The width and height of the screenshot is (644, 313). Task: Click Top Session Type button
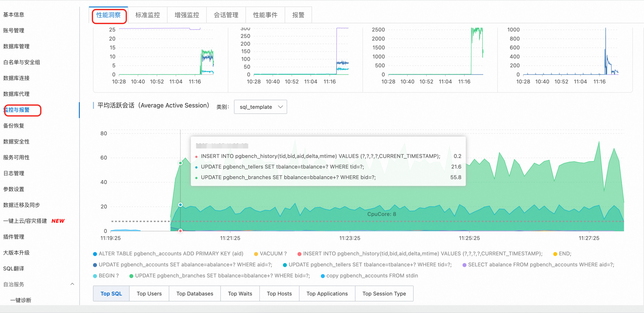pyautogui.click(x=384, y=293)
